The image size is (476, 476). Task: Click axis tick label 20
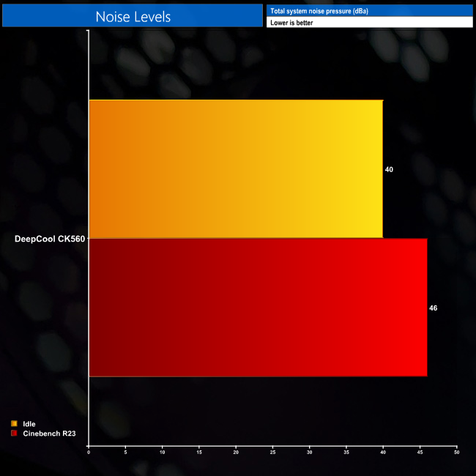[236, 453]
